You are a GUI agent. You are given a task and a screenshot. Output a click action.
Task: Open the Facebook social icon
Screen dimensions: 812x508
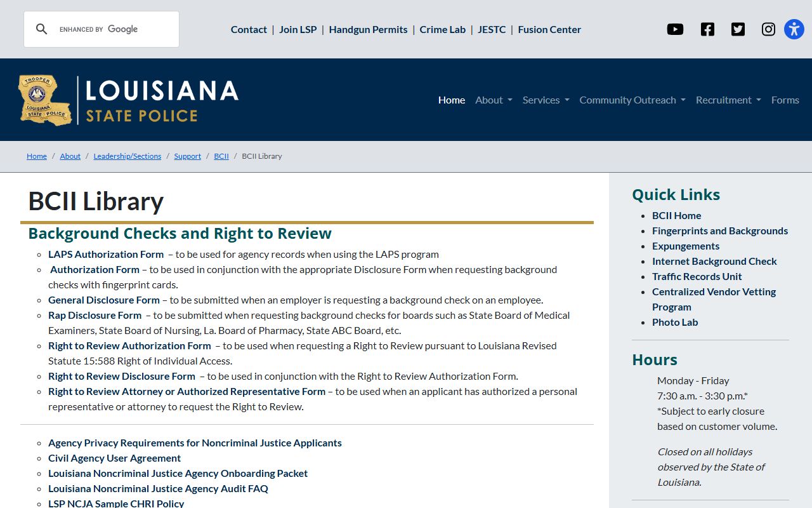[707, 29]
